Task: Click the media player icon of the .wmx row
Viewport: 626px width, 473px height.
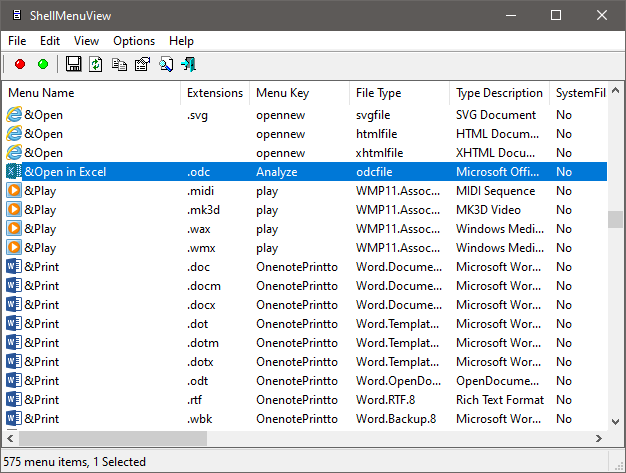Action: (14, 247)
